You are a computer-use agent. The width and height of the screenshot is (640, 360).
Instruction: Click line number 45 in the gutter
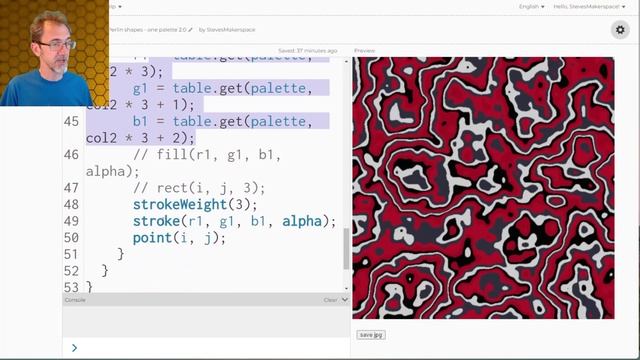(71, 121)
